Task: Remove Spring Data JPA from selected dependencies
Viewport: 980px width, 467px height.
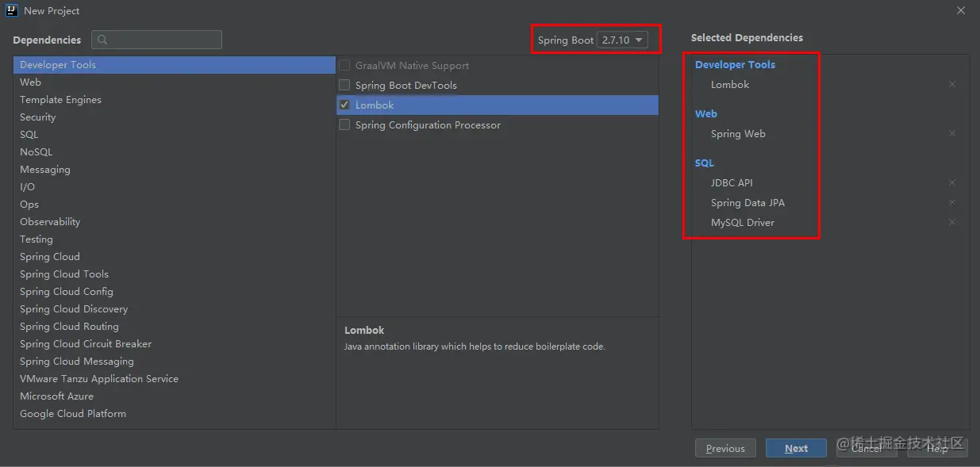Action: point(952,203)
